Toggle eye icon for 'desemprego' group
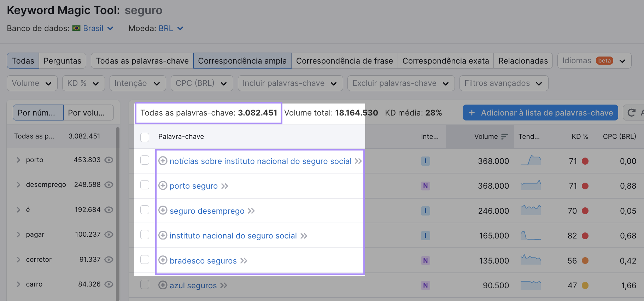 [x=109, y=185]
